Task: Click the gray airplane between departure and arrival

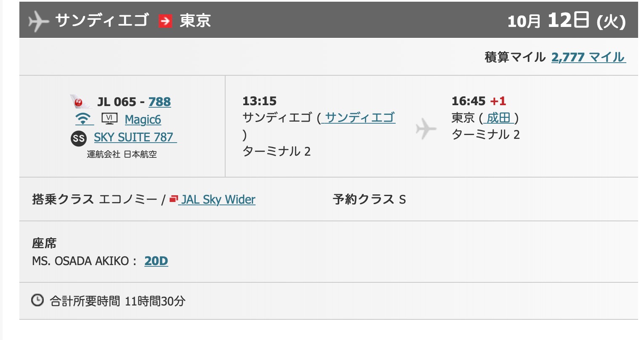Action: pos(426,128)
